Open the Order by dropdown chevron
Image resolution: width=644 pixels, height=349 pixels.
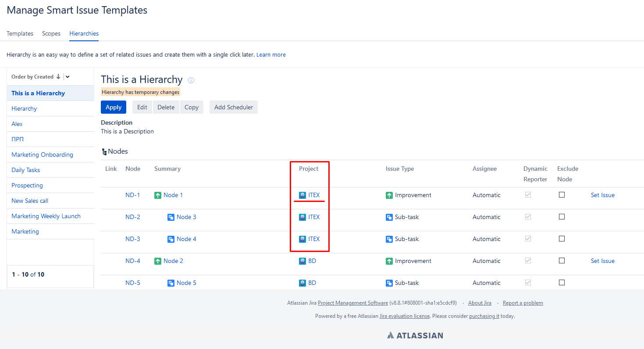(68, 77)
